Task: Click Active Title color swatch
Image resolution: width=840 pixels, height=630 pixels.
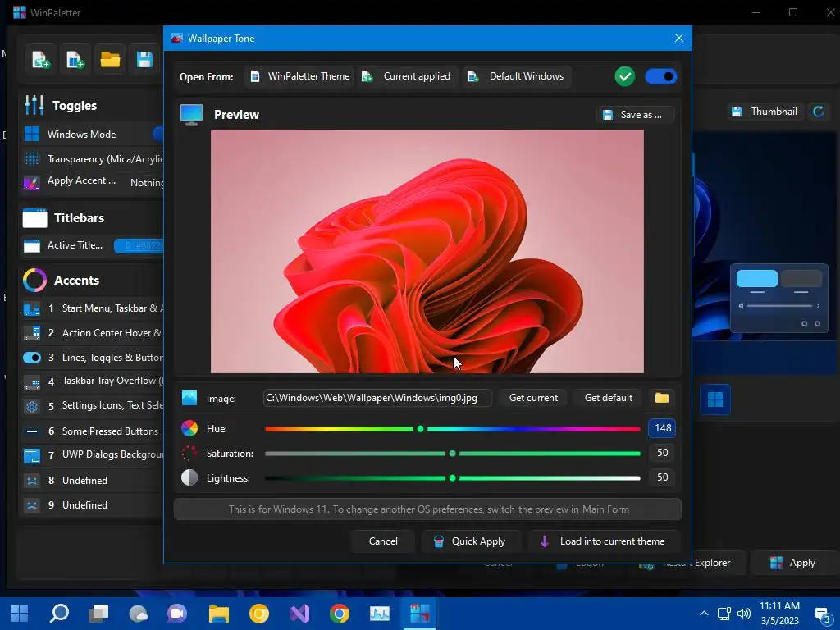Action: [x=139, y=245]
